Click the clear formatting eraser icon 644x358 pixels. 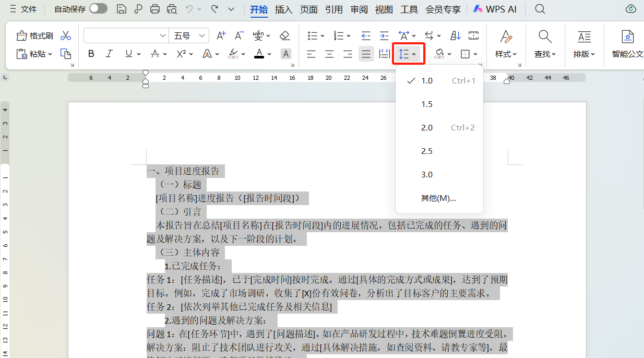pos(285,35)
